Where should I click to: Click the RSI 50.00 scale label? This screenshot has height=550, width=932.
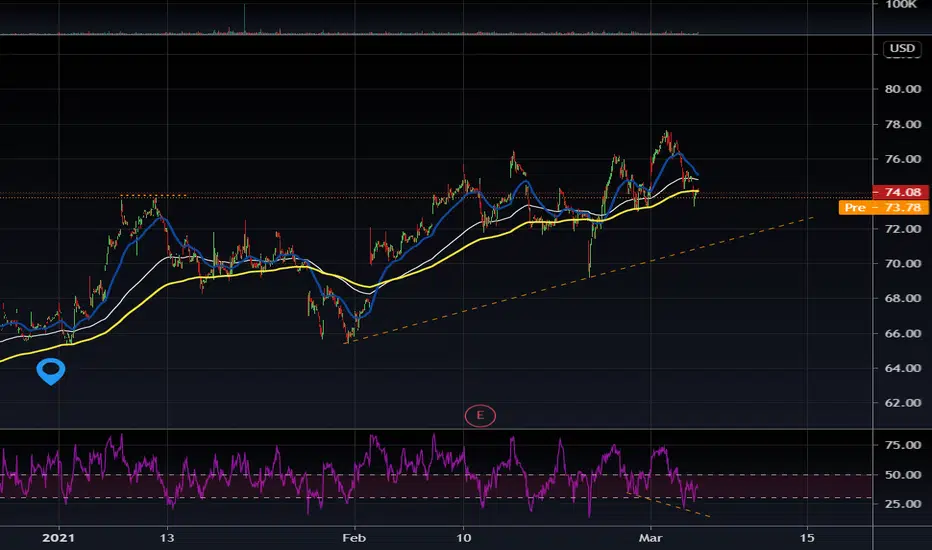(x=903, y=475)
